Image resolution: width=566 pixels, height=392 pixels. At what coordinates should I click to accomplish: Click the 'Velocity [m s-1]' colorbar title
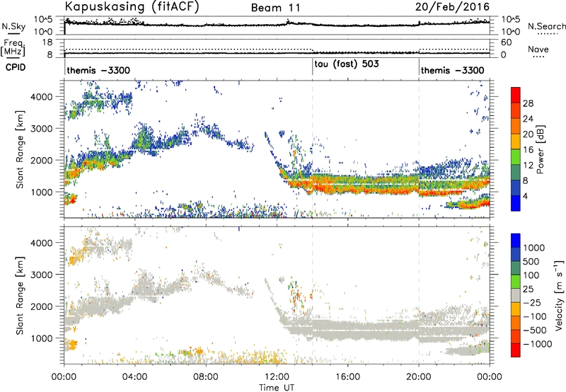tap(559, 295)
